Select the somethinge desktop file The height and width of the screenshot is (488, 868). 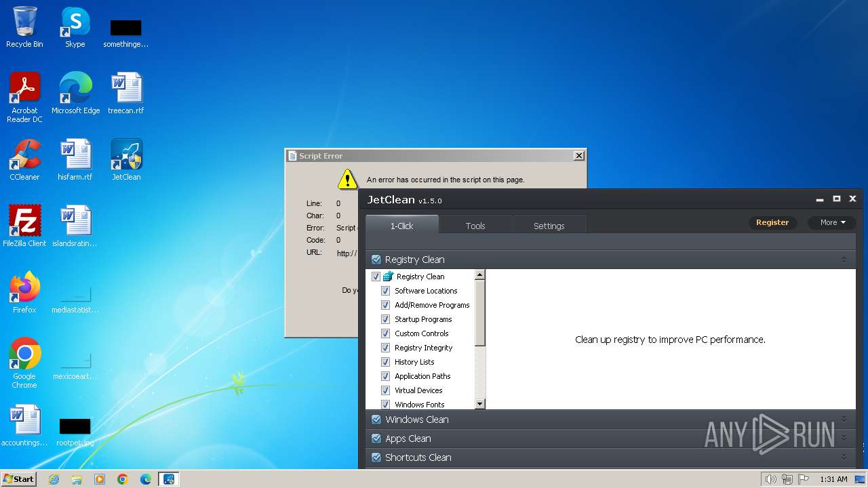pos(126,34)
